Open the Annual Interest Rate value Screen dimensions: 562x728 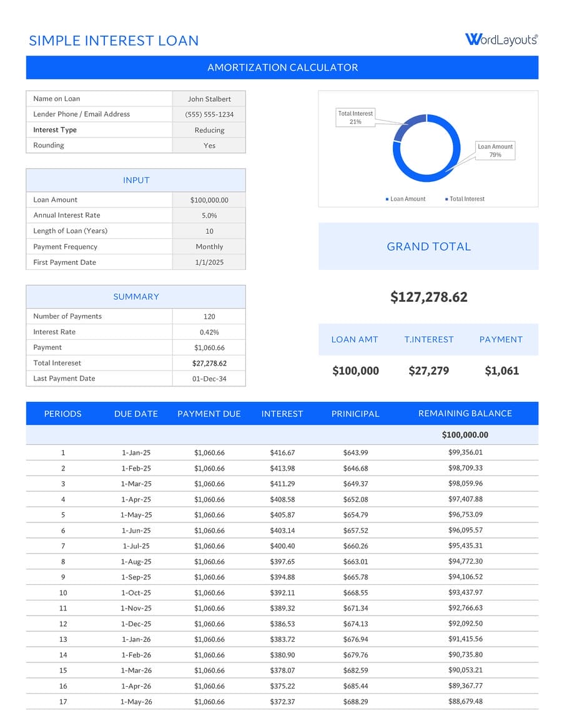[209, 215]
